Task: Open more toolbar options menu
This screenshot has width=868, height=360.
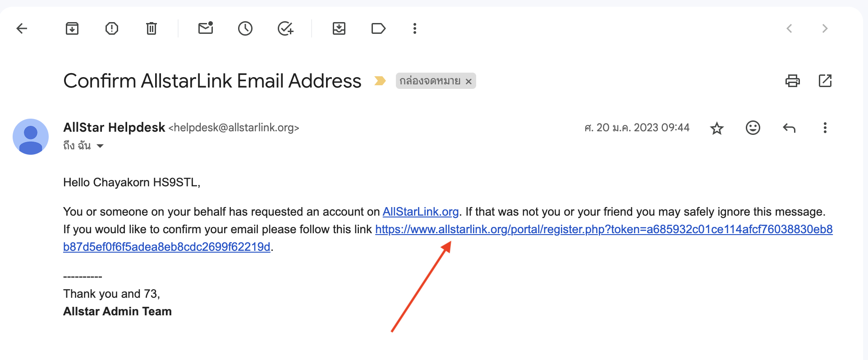Action: pos(415,29)
